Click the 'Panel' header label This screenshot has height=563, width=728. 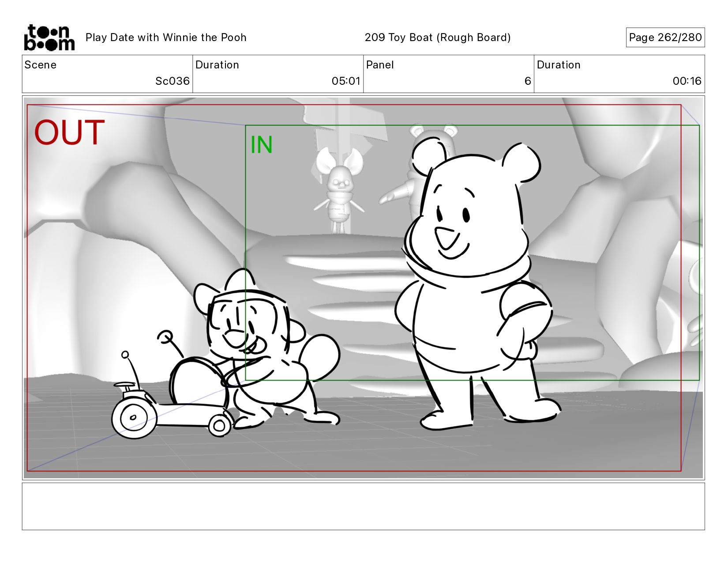(x=380, y=65)
